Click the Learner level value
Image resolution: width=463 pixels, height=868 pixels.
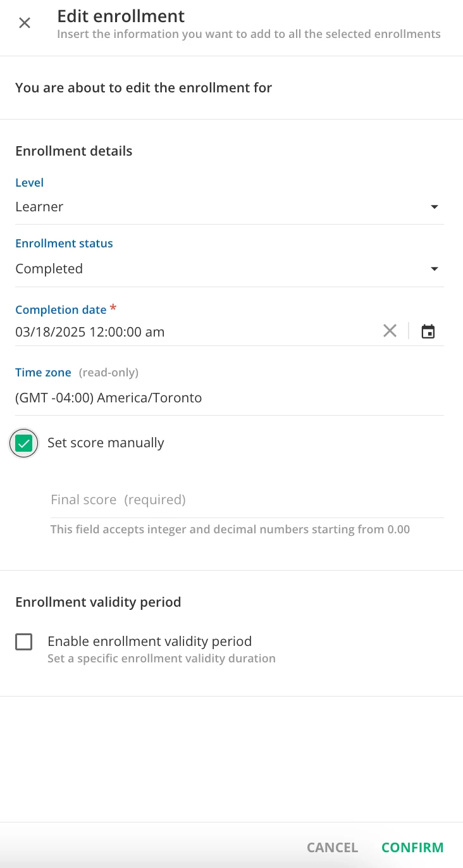pyautogui.click(x=39, y=207)
